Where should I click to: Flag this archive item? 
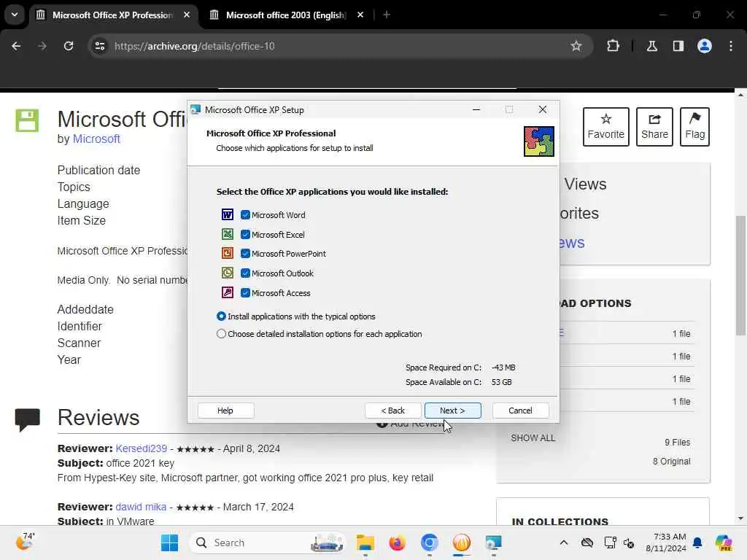[x=694, y=127]
